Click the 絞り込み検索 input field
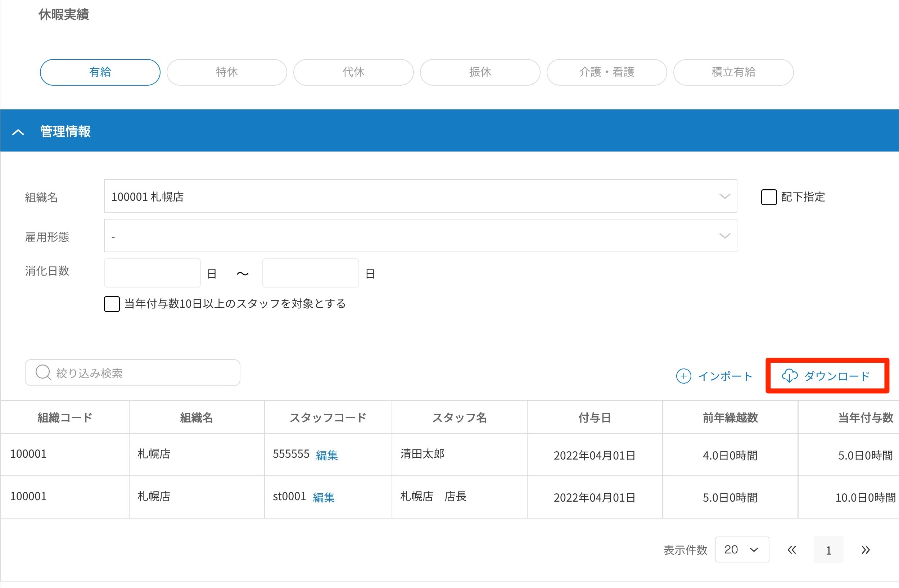 pos(144,373)
